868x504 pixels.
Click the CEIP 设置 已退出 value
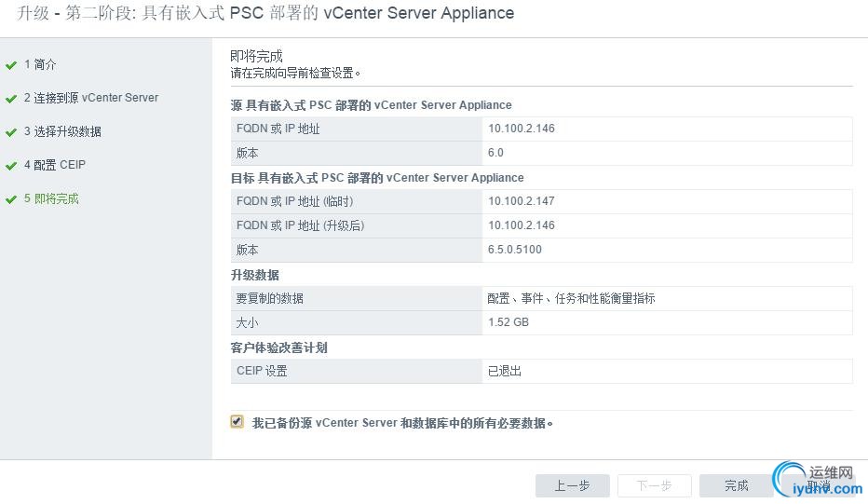(x=505, y=371)
